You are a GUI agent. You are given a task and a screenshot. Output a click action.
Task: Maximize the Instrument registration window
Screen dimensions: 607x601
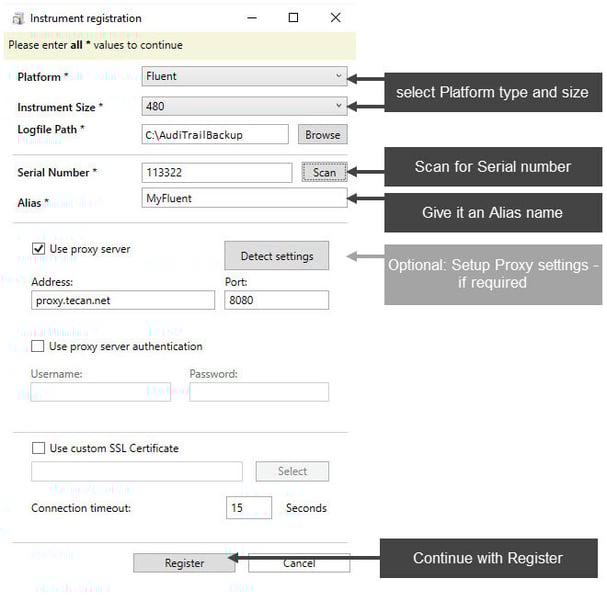293,18
